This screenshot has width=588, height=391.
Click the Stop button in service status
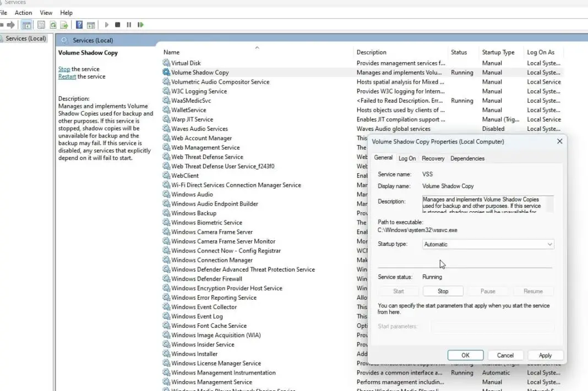coord(443,290)
